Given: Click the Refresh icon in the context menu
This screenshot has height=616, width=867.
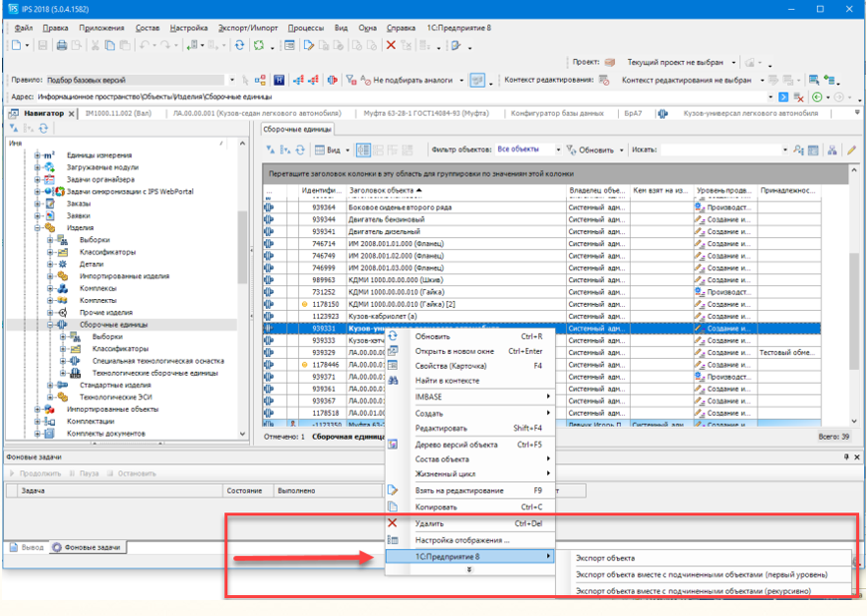Looking at the screenshot, I should (393, 337).
